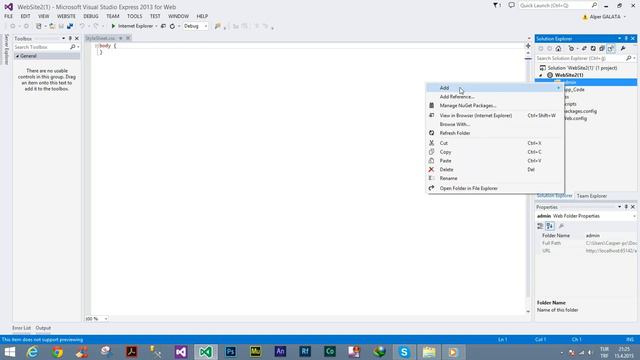
Task: Collapse the General group in Toolbox
Action: click(17, 56)
